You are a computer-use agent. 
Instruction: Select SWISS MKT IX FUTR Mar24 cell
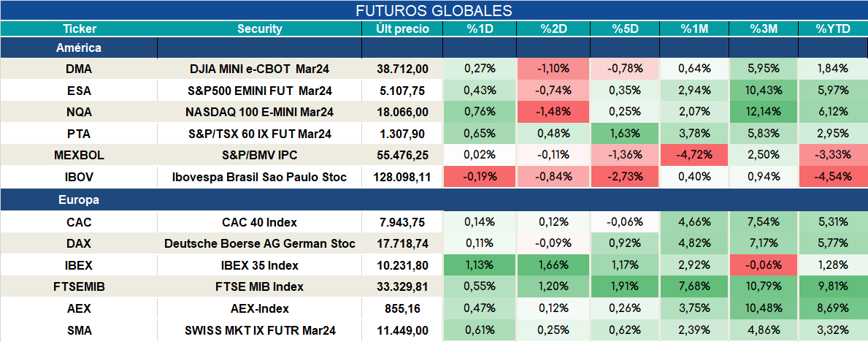[260, 331]
